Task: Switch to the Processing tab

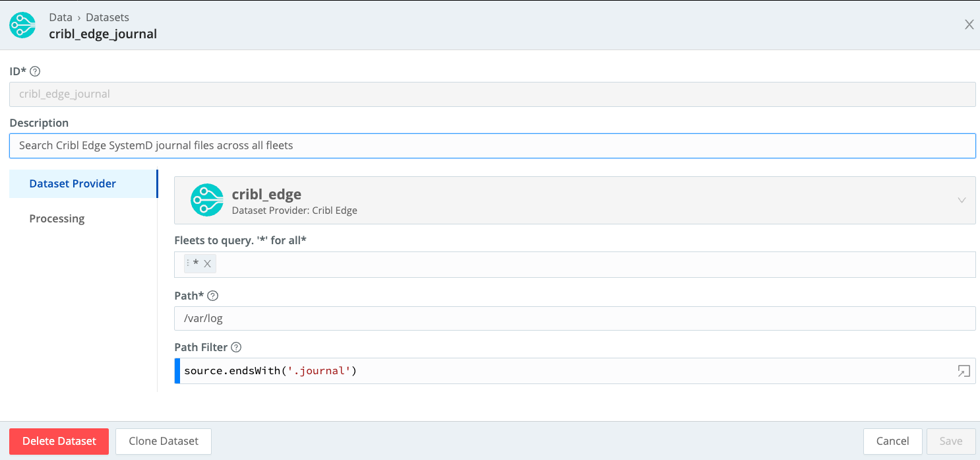Action: (57, 218)
